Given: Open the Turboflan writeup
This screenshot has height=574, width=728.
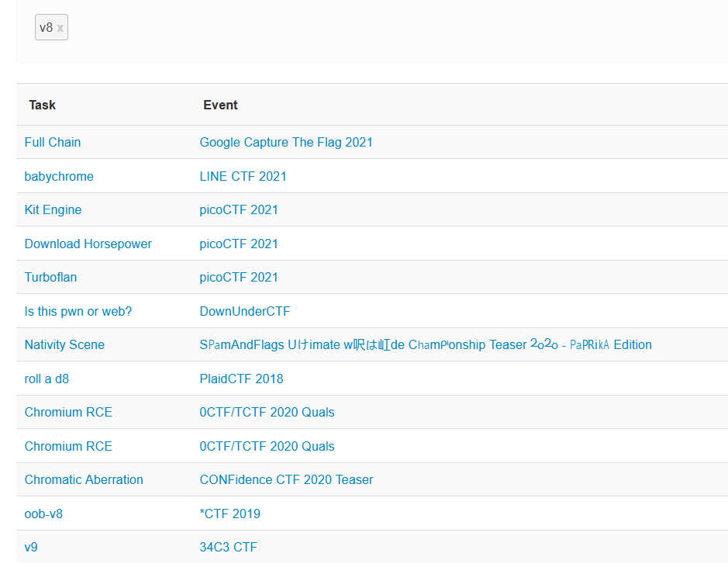Looking at the screenshot, I should tap(50, 277).
